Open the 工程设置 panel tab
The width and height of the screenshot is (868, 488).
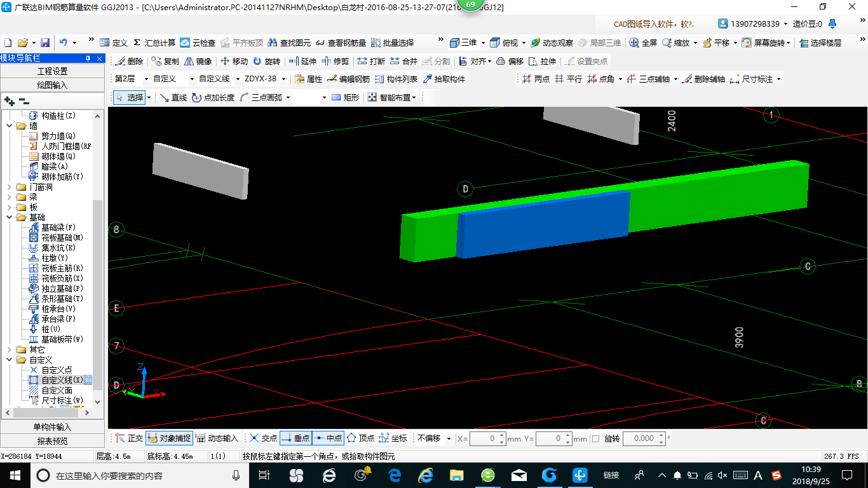[52, 71]
